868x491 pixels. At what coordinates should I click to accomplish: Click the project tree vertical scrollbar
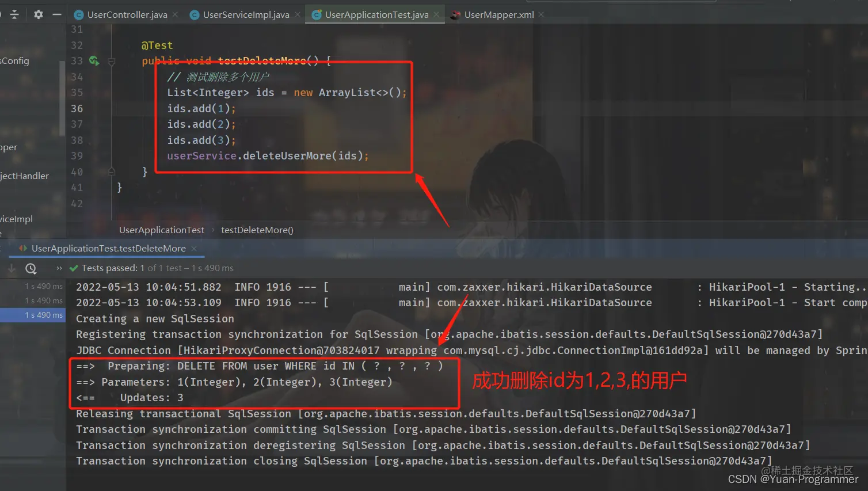coord(62,98)
